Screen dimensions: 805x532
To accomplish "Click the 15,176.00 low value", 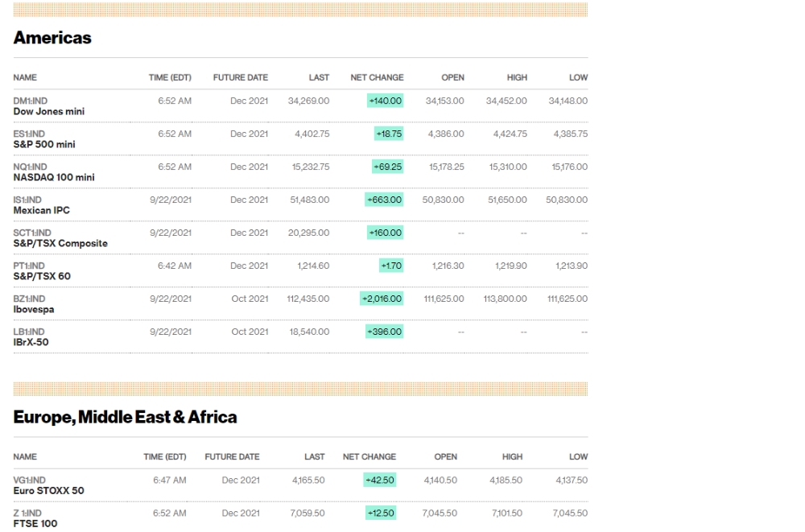I will 570,167.
